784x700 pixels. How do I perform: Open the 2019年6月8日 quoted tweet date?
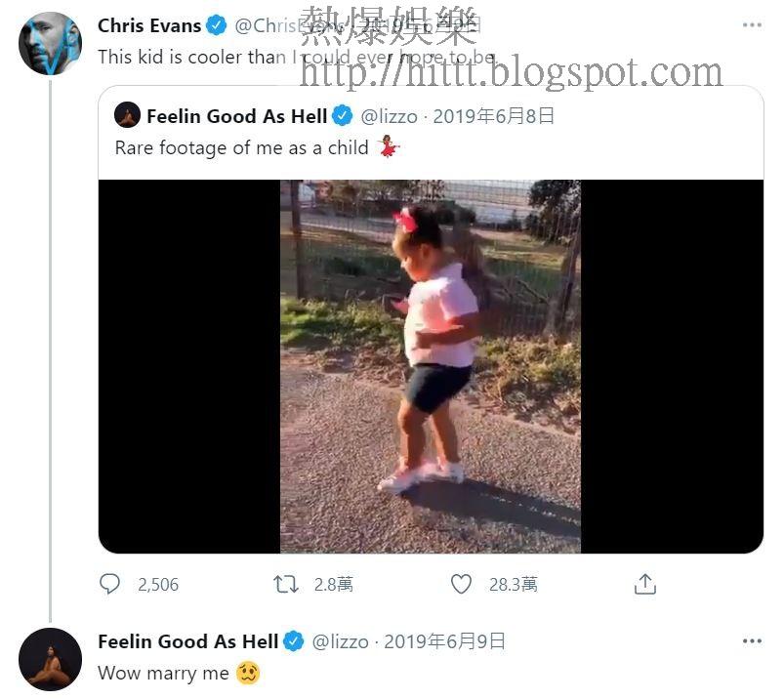493,116
